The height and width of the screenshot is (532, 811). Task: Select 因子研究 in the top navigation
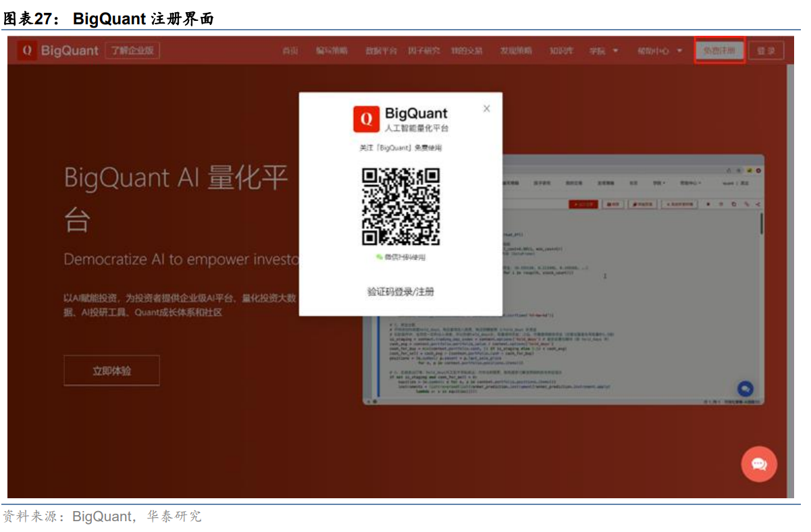coord(423,51)
